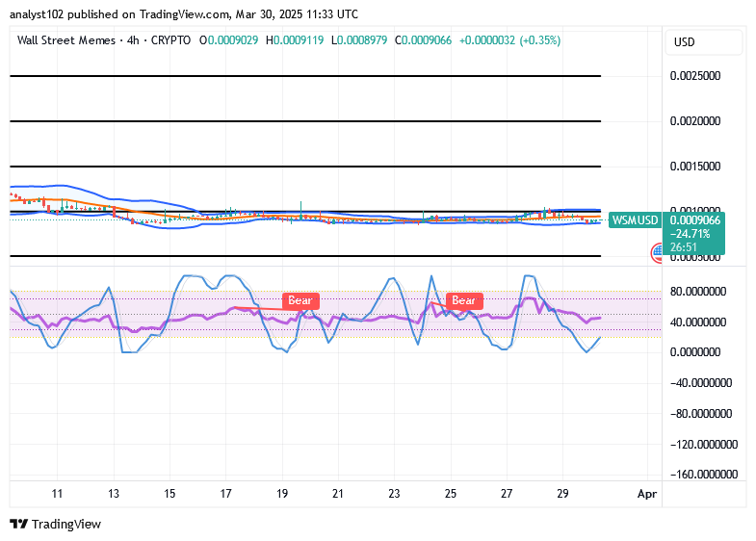Click date label 21 on time axis
The image size is (756, 541).
point(338,494)
